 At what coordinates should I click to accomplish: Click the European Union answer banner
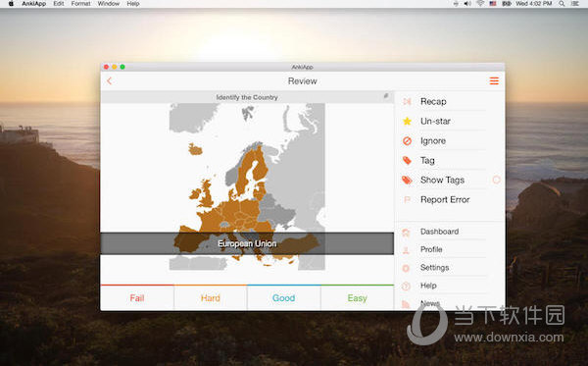click(x=247, y=243)
